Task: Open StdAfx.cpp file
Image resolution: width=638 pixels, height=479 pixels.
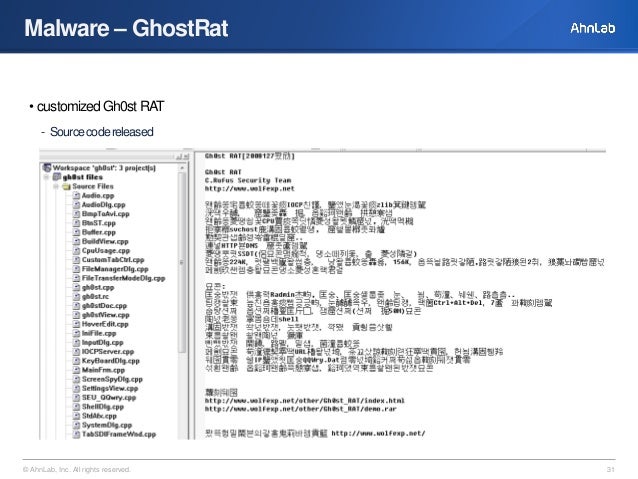Action: [99, 416]
